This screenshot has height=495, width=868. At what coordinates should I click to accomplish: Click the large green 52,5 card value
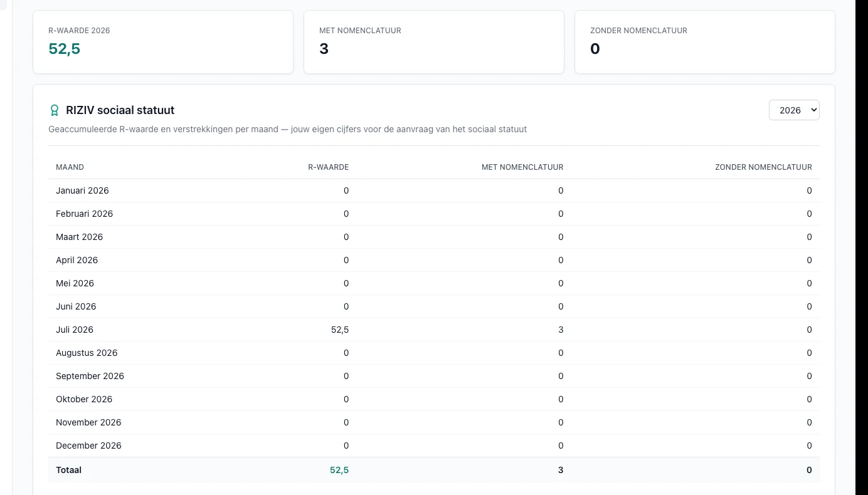pyautogui.click(x=64, y=49)
